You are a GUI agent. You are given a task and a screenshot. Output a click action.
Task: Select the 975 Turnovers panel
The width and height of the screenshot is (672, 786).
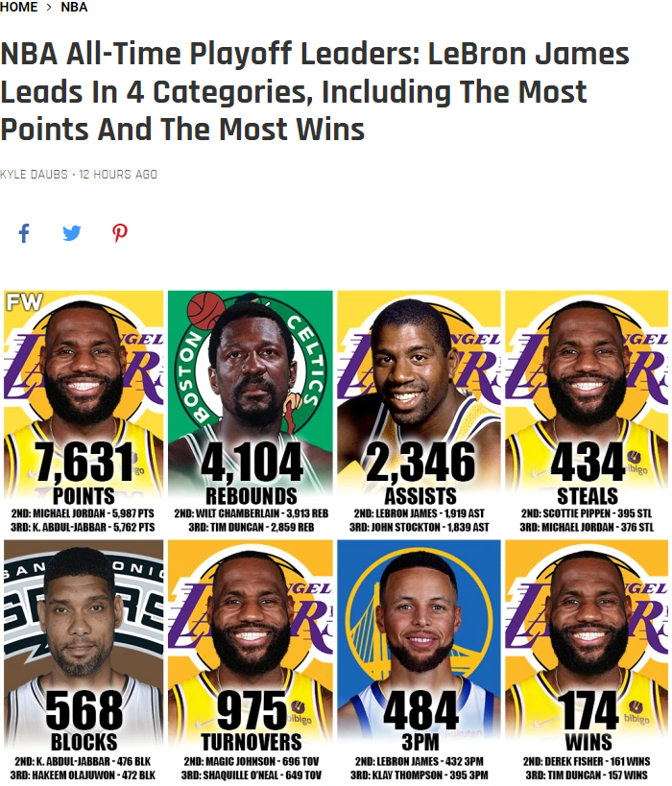[251, 660]
